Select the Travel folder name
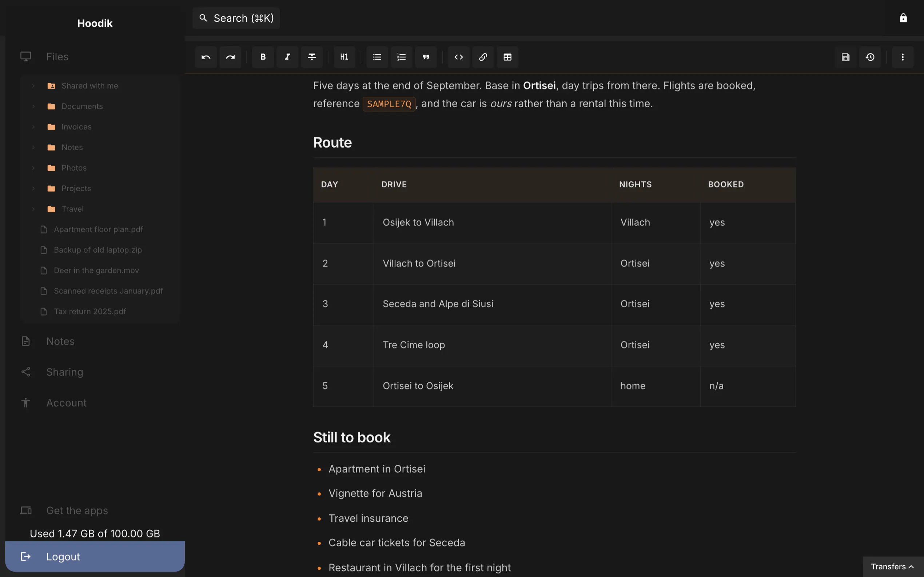The width and height of the screenshot is (924, 577). tap(72, 209)
